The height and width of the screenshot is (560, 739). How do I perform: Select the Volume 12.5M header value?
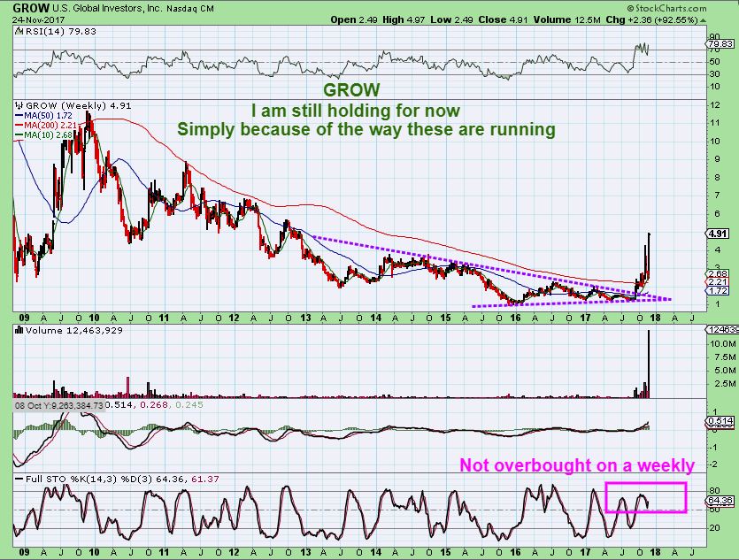click(x=567, y=19)
